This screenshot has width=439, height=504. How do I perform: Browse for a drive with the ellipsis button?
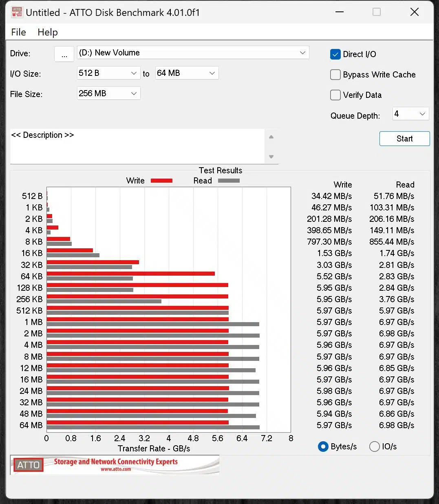coord(64,54)
